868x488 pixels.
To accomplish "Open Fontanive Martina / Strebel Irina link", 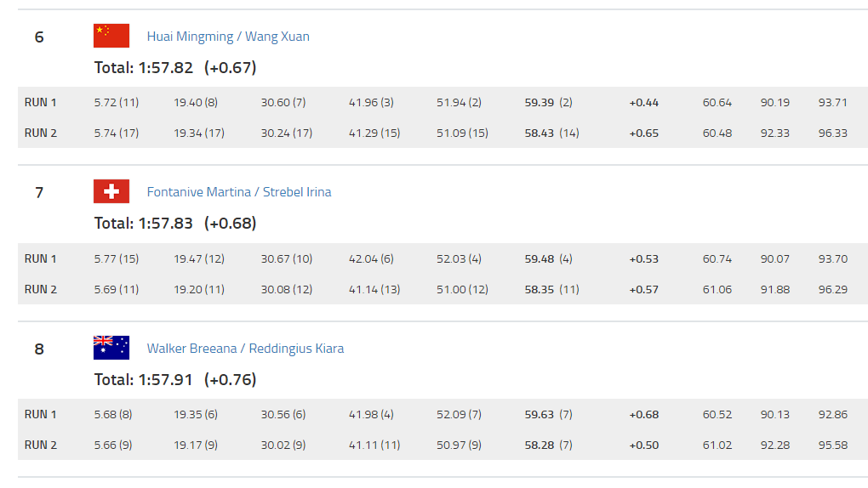I will pyautogui.click(x=239, y=192).
